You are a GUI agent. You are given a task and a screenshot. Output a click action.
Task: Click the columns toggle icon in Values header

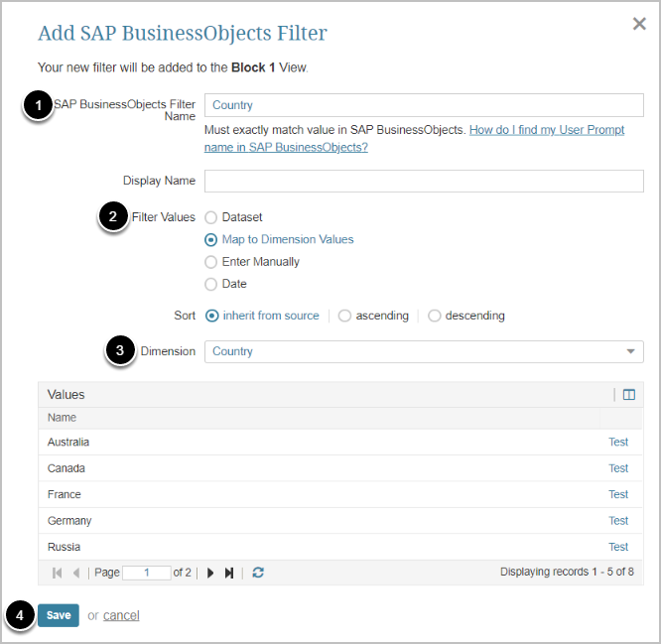[x=628, y=395]
